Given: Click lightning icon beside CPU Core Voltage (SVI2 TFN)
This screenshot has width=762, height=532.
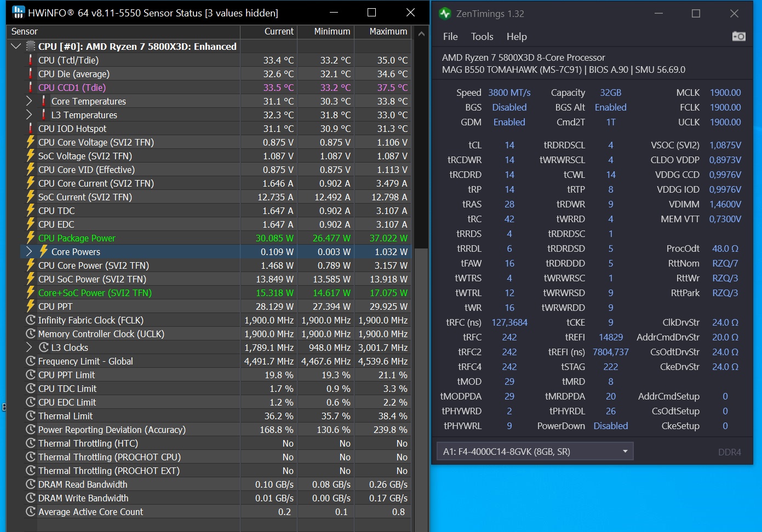Looking at the screenshot, I should tap(31, 142).
